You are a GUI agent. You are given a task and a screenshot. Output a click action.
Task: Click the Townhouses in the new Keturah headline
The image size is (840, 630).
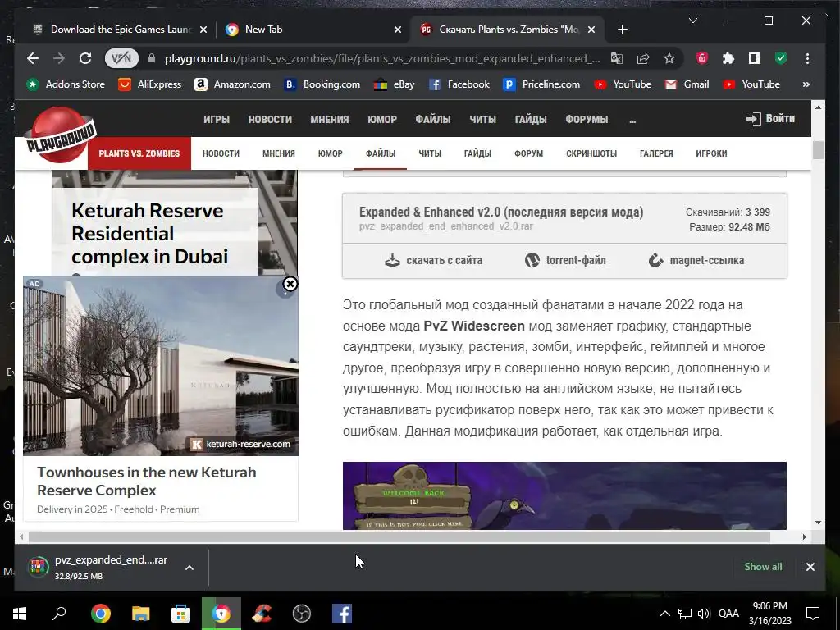coord(146,481)
